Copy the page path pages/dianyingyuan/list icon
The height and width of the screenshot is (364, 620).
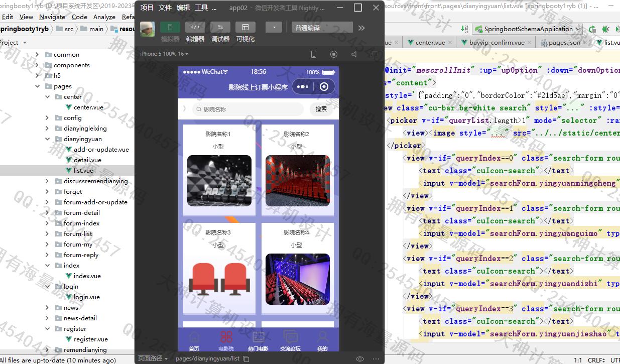(246, 358)
